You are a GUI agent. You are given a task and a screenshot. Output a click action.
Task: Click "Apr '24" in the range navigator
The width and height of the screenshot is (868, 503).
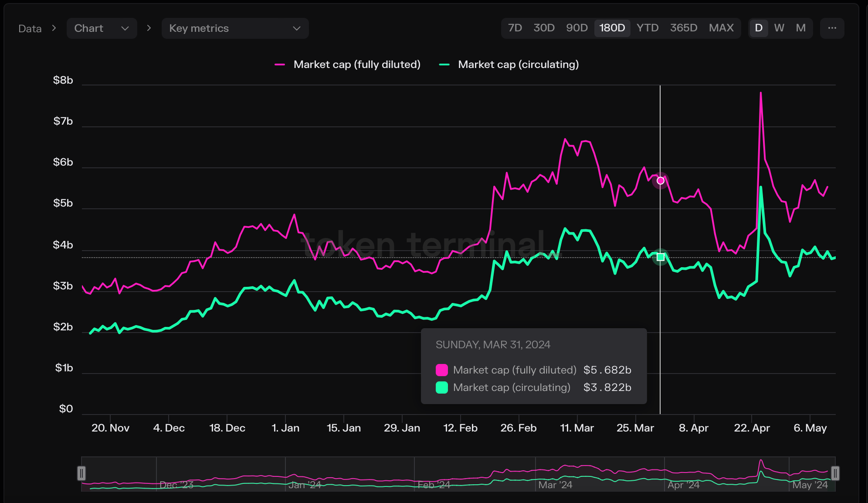[684, 485]
